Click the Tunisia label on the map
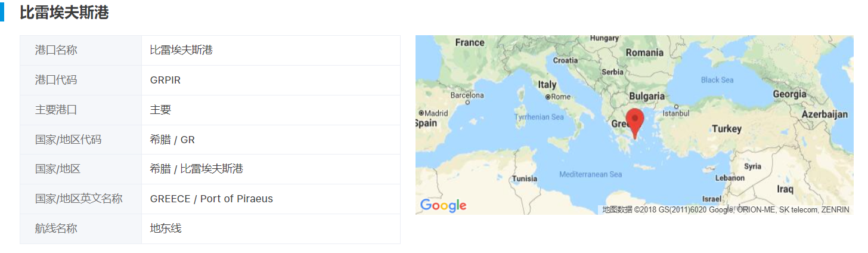Image resolution: width=868 pixels, height=253 pixels. coord(525,178)
